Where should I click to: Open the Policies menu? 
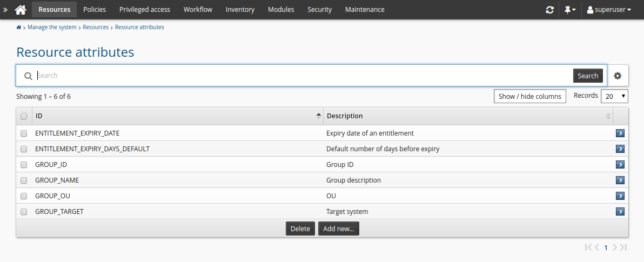click(x=95, y=9)
